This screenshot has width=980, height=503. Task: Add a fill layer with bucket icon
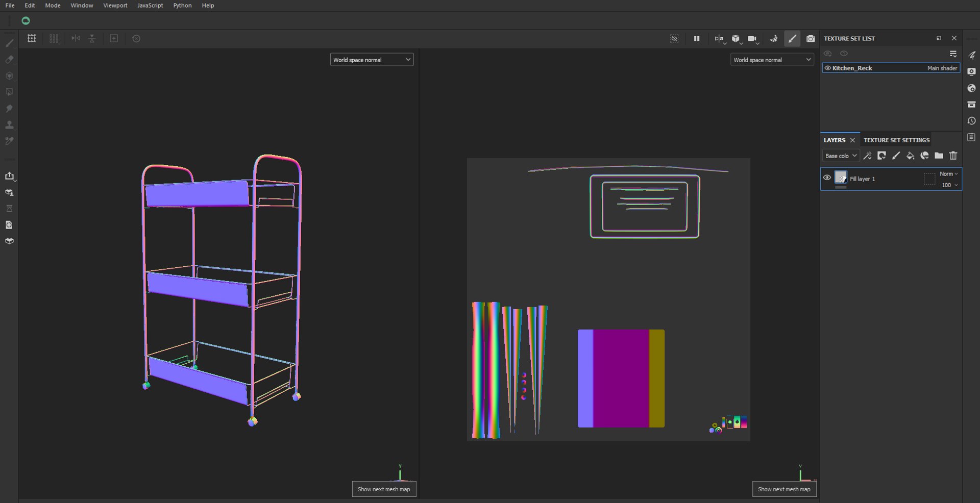[x=910, y=156]
